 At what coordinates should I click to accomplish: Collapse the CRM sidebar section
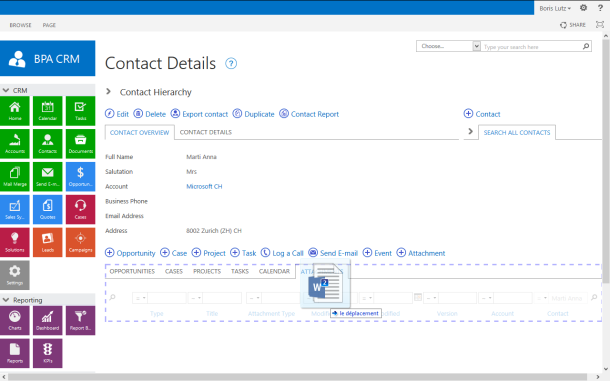(x=6, y=90)
